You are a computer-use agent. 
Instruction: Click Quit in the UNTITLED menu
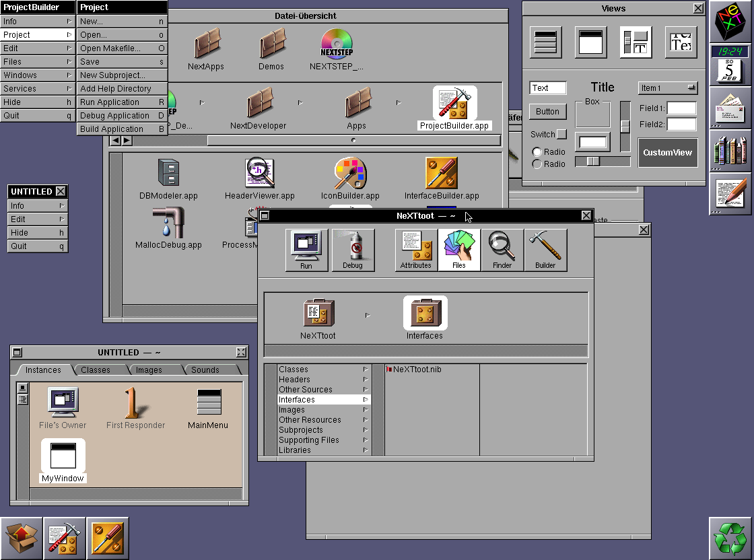[38, 246]
